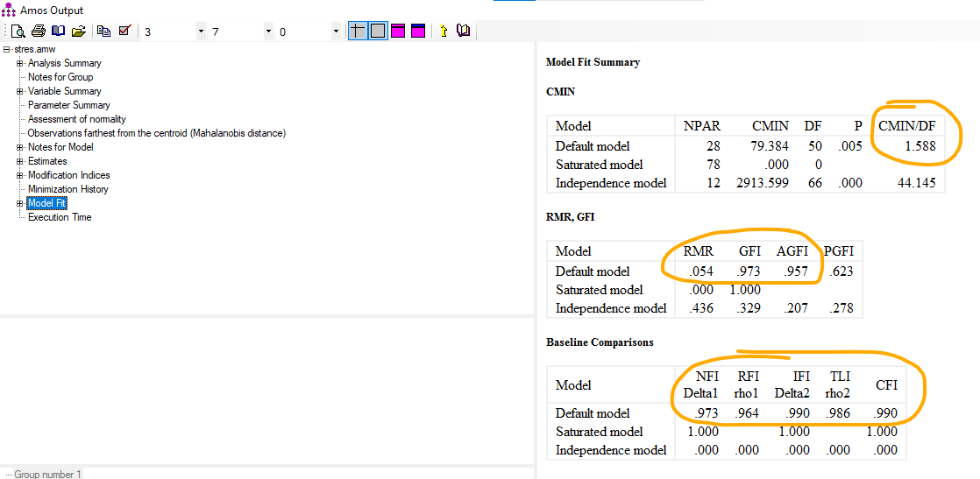Open the Notes for Group entry
The width and height of the screenshot is (980, 479).
click(x=60, y=77)
